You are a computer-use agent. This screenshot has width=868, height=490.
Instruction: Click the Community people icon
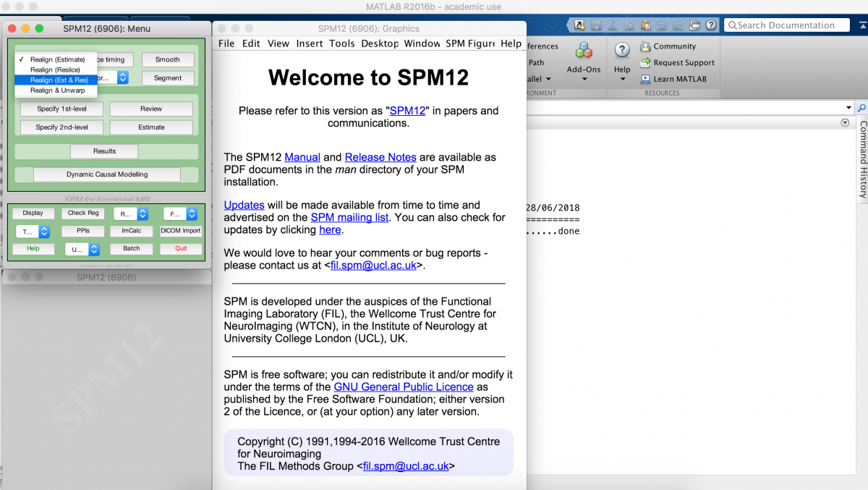point(645,46)
